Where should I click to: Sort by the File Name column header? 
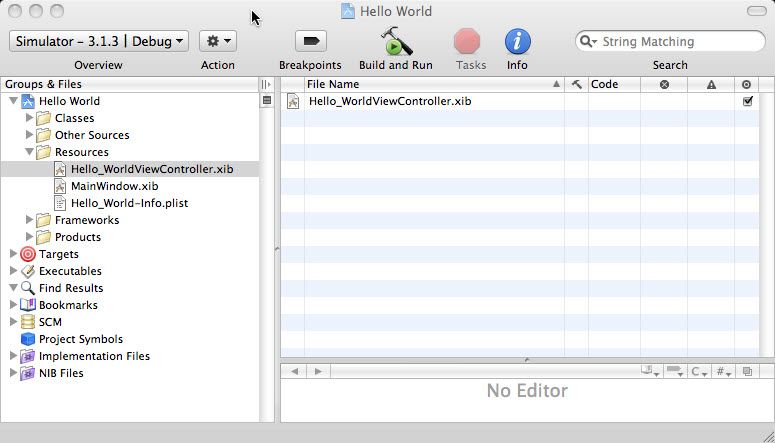(x=434, y=85)
